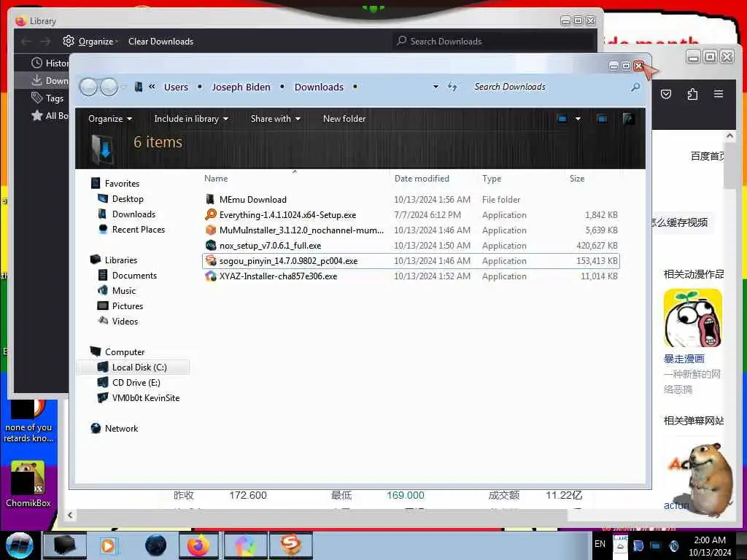
Task: Open the Share with dropdown
Action: pyautogui.click(x=275, y=119)
